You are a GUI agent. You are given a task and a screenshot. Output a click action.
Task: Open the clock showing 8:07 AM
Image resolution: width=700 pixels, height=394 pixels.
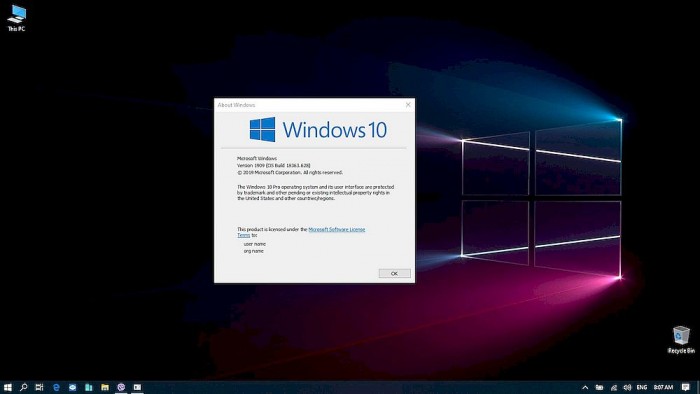663,387
